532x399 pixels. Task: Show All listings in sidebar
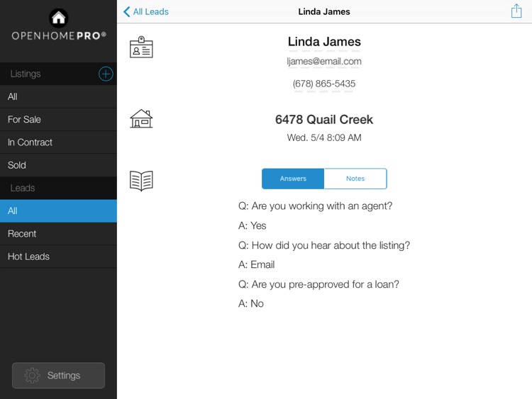[x=58, y=96]
